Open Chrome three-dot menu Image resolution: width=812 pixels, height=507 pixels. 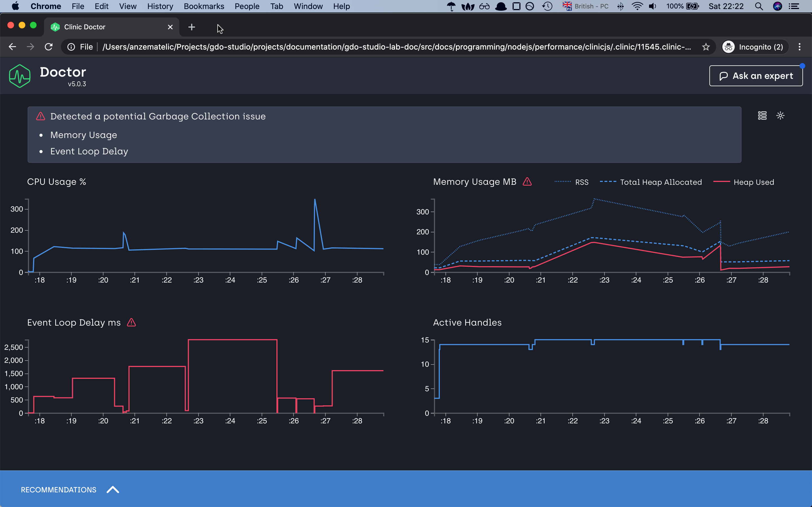[x=799, y=47]
